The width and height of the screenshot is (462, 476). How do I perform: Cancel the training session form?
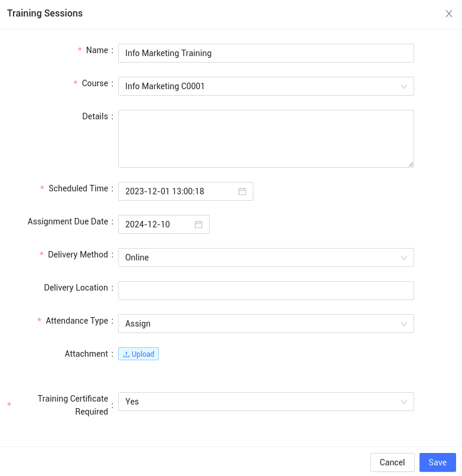tap(392, 462)
